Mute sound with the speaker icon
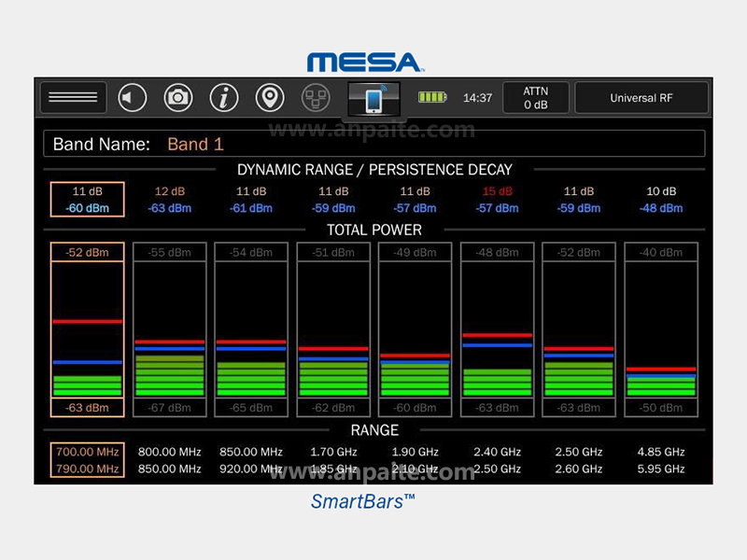Screen dimensions: 747x560 (133, 97)
